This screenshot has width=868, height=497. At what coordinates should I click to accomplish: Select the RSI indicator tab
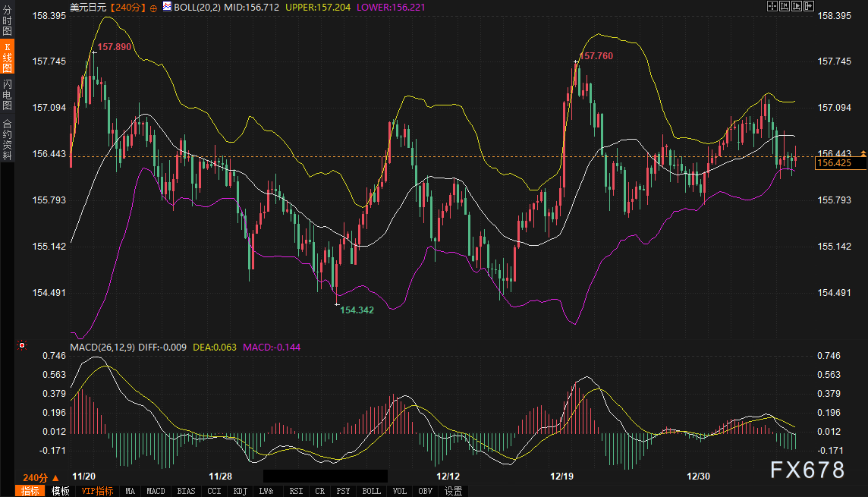point(296,491)
